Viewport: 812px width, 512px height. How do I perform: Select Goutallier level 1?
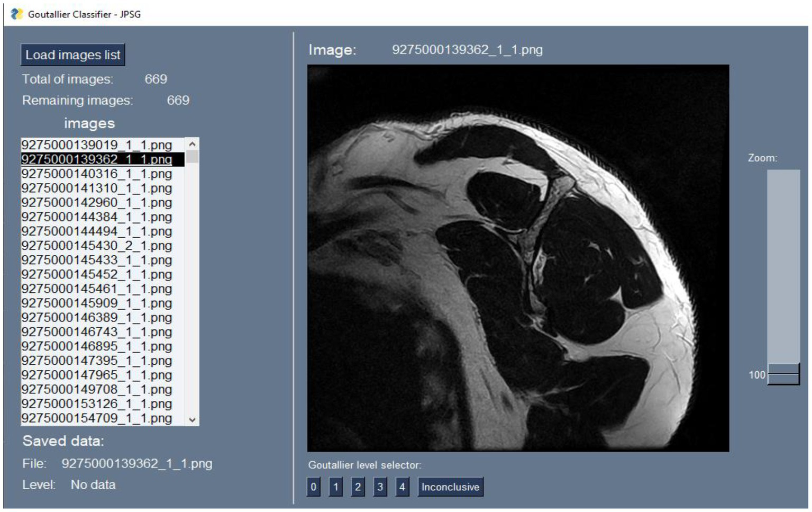pyautogui.click(x=335, y=487)
